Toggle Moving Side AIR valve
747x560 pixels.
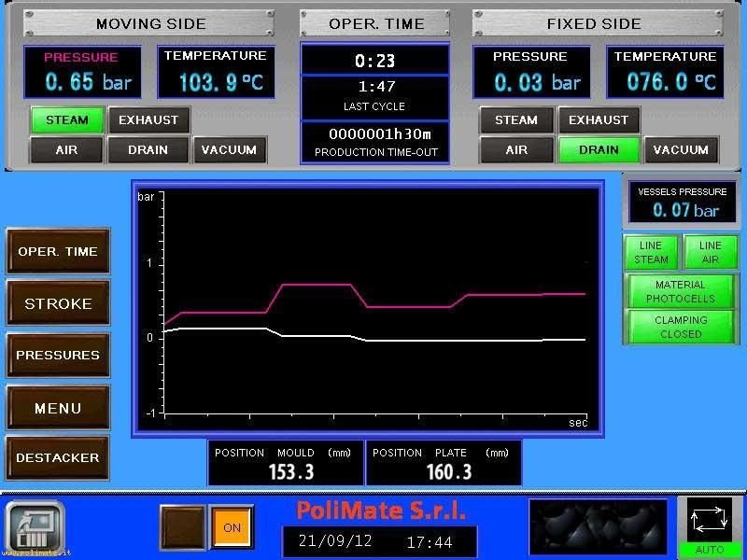66,150
